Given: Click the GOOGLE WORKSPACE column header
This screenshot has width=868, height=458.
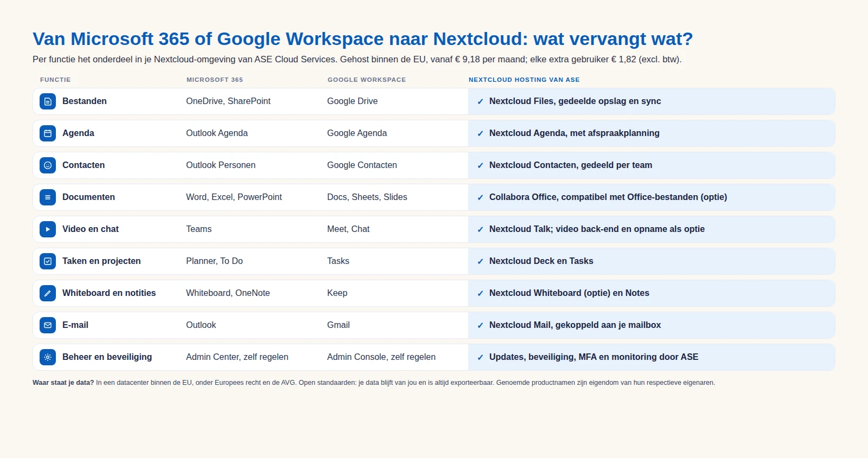Looking at the screenshot, I should coord(367,80).
